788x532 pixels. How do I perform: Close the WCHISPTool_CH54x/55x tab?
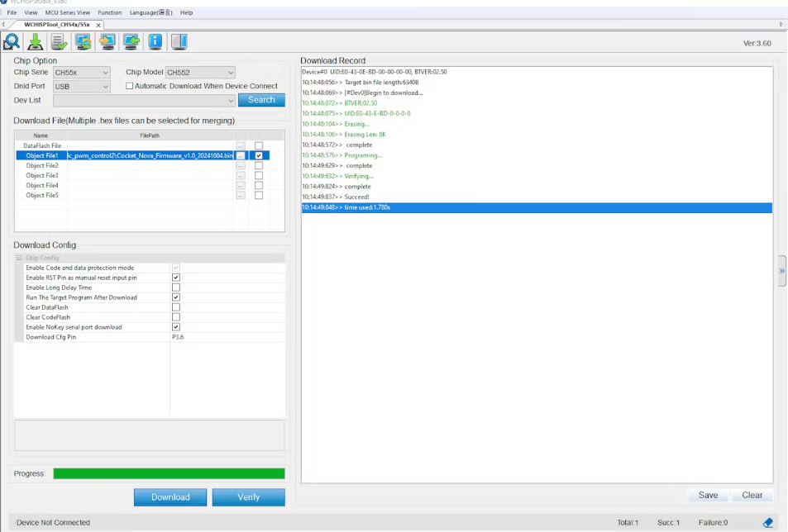tap(98, 25)
